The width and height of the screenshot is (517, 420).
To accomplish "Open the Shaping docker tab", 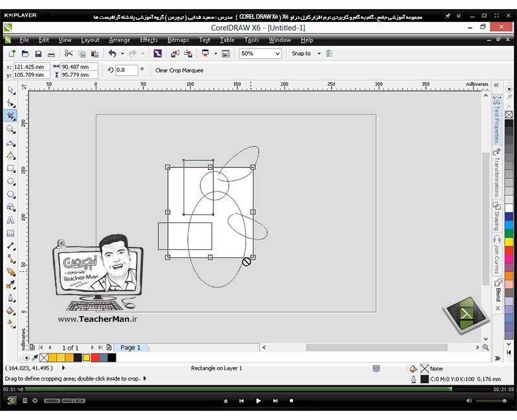I will [x=497, y=216].
